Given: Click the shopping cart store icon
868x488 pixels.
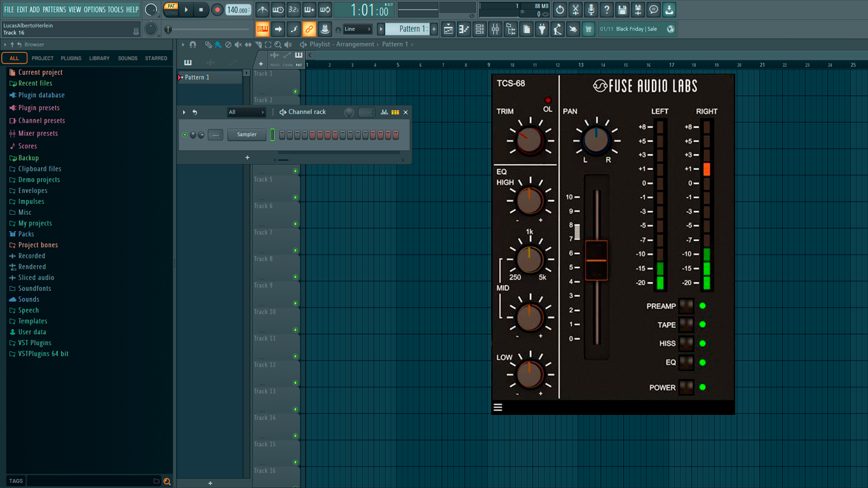Looking at the screenshot, I should pos(588,29).
